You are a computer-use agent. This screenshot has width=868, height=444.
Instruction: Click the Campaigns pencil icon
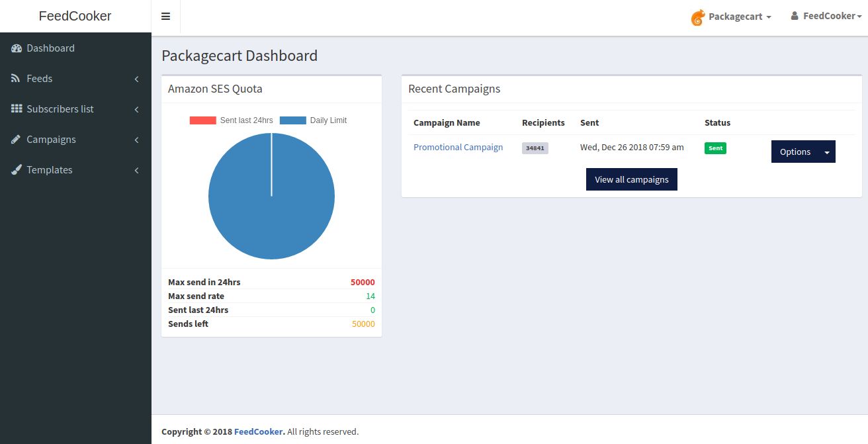(16, 140)
